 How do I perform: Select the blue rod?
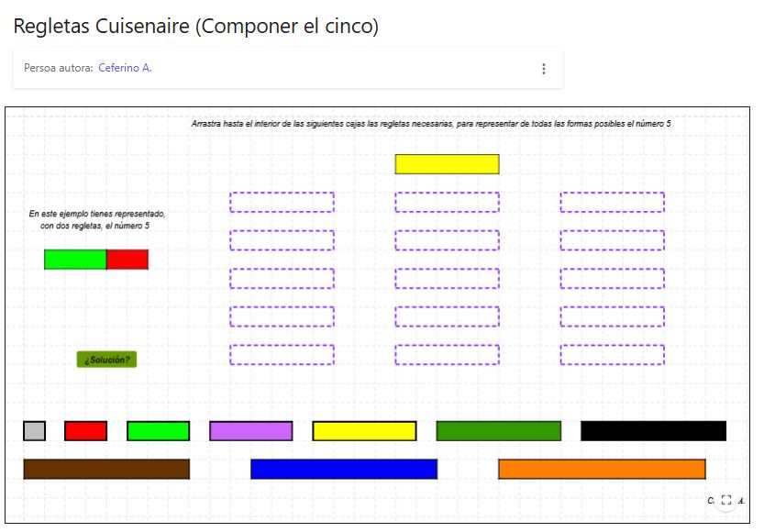343,468
